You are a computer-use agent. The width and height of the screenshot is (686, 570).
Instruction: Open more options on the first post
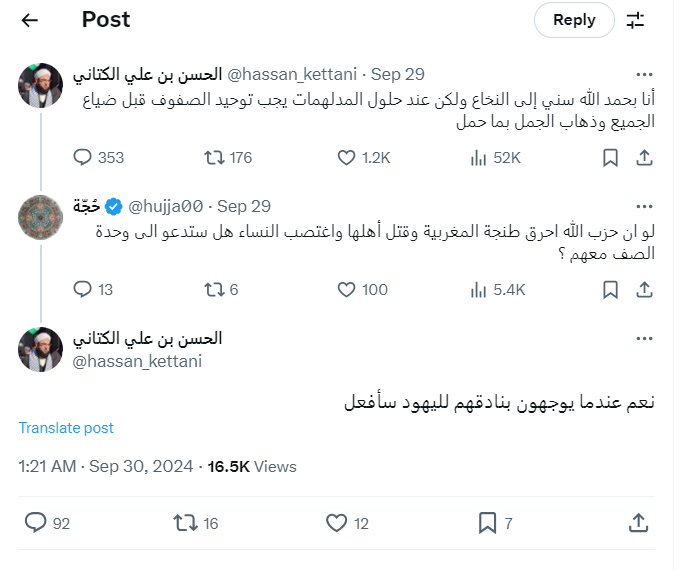point(645,74)
